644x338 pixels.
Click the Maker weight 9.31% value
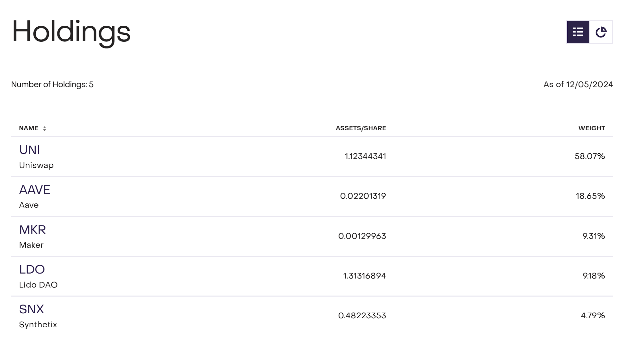pyautogui.click(x=593, y=236)
